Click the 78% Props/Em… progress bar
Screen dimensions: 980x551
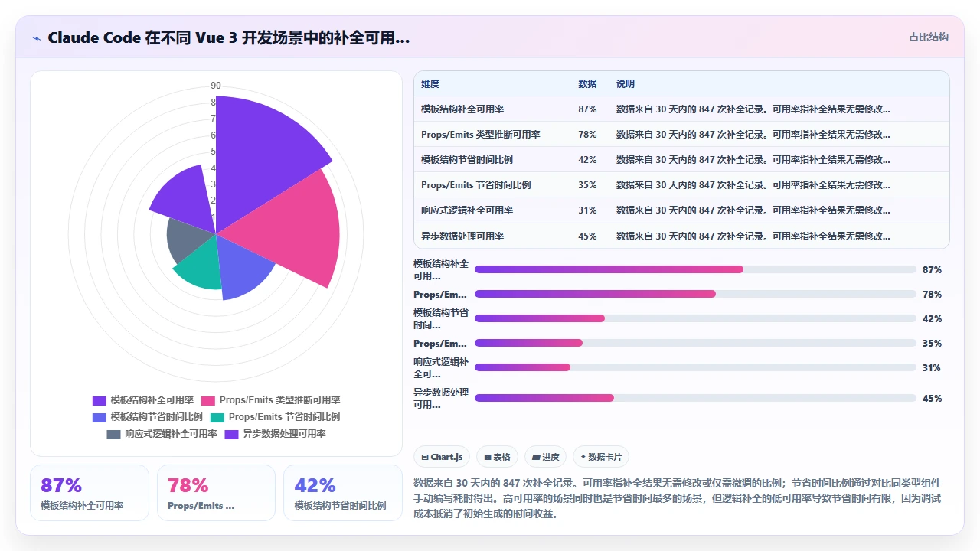[x=695, y=294]
